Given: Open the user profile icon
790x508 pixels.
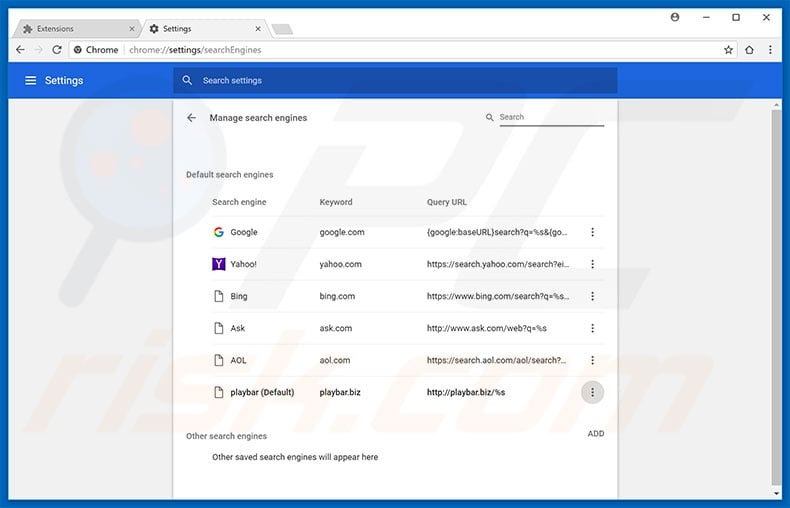Looking at the screenshot, I should click(x=675, y=17).
